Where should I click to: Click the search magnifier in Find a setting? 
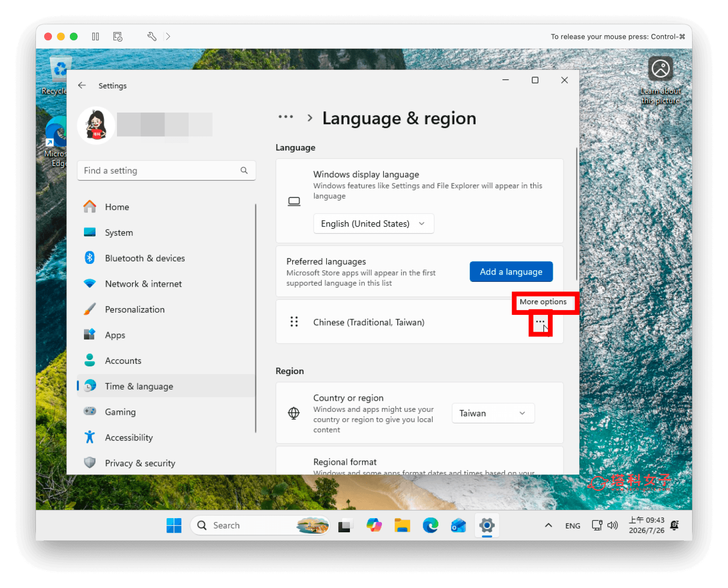244,170
